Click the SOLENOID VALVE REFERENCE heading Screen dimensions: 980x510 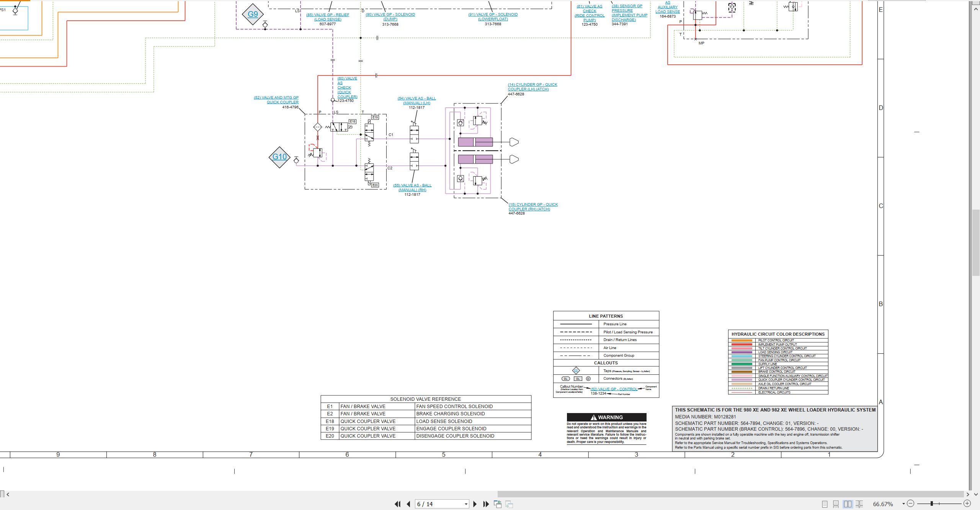tap(425, 399)
